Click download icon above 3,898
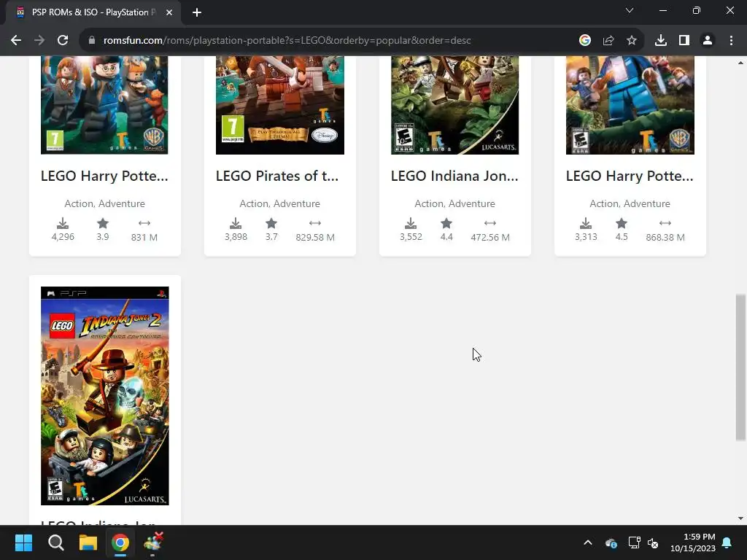 pyautogui.click(x=236, y=223)
